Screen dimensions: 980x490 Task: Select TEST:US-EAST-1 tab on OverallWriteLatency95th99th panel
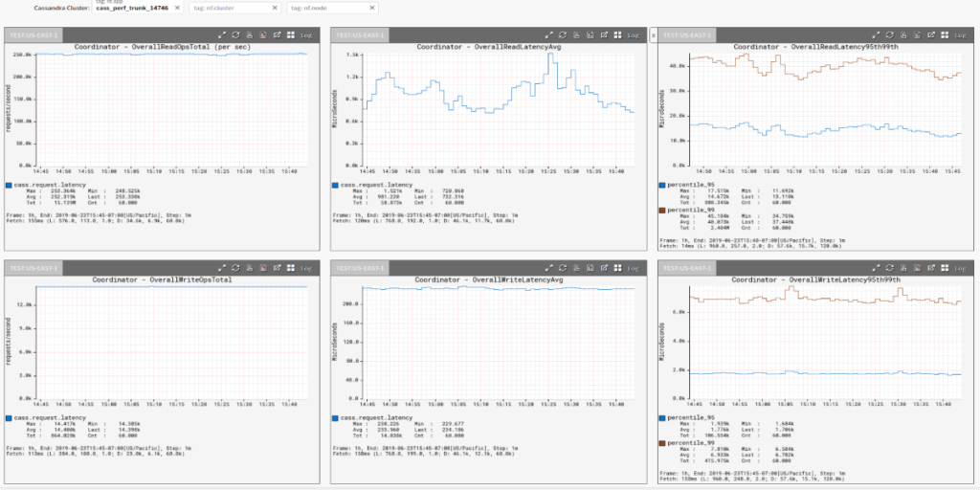coord(687,268)
